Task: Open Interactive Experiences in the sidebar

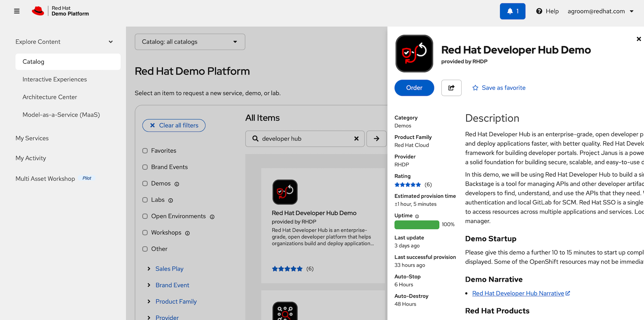Action: tap(55, 79)
